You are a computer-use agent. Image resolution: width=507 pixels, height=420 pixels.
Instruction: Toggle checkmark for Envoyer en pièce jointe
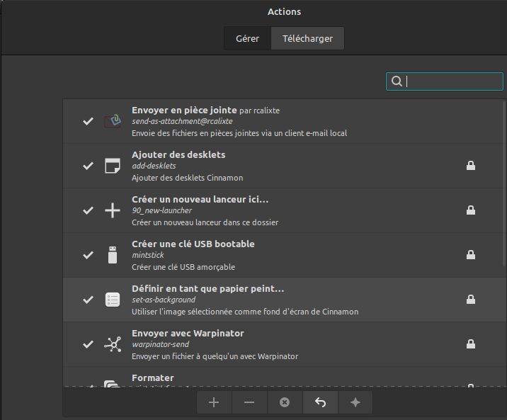88,121
